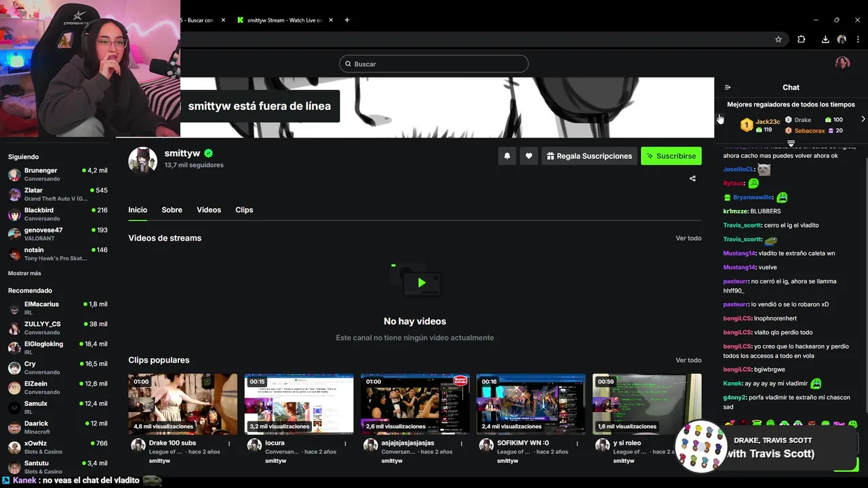Click g4nny2 username in chat
868x488 pixels.
pos(734,398)
